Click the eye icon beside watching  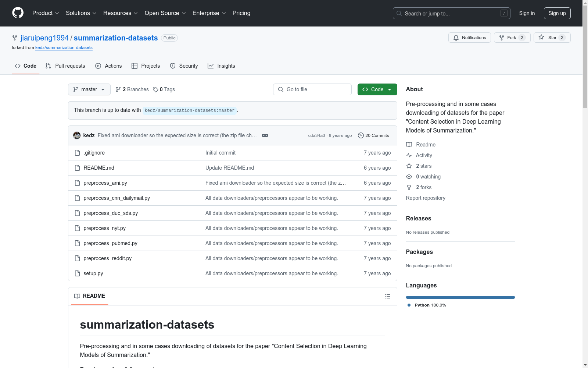[x=409, y=177]
